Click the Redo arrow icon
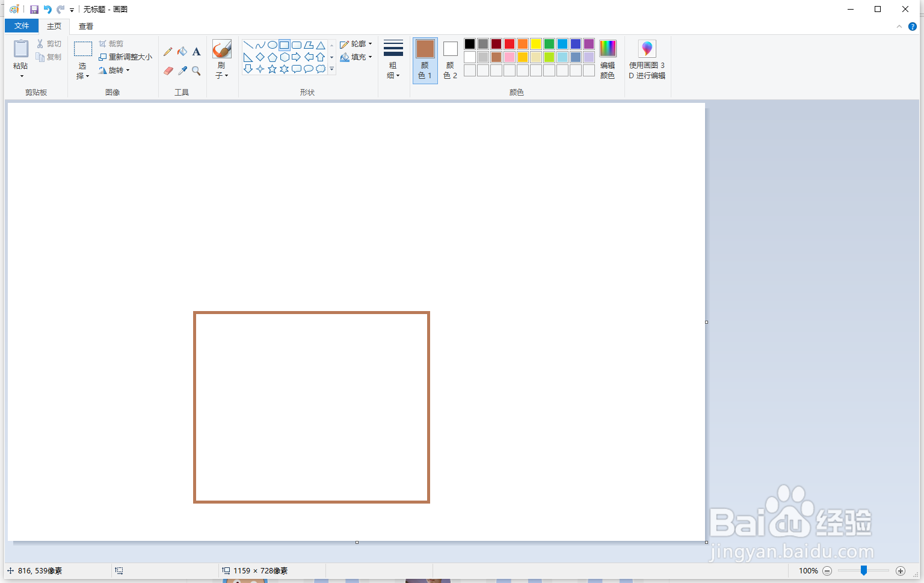The image size is (924, 583). tap(61, 10)
